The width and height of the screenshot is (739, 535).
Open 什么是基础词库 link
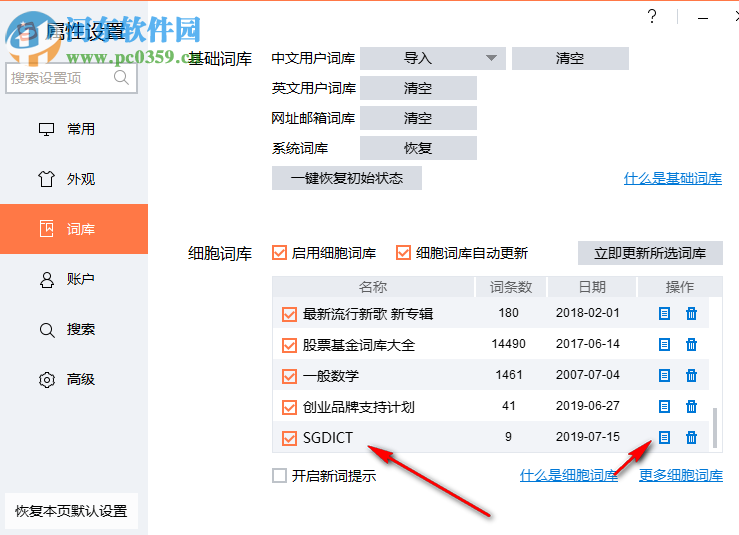pos(673,178)
